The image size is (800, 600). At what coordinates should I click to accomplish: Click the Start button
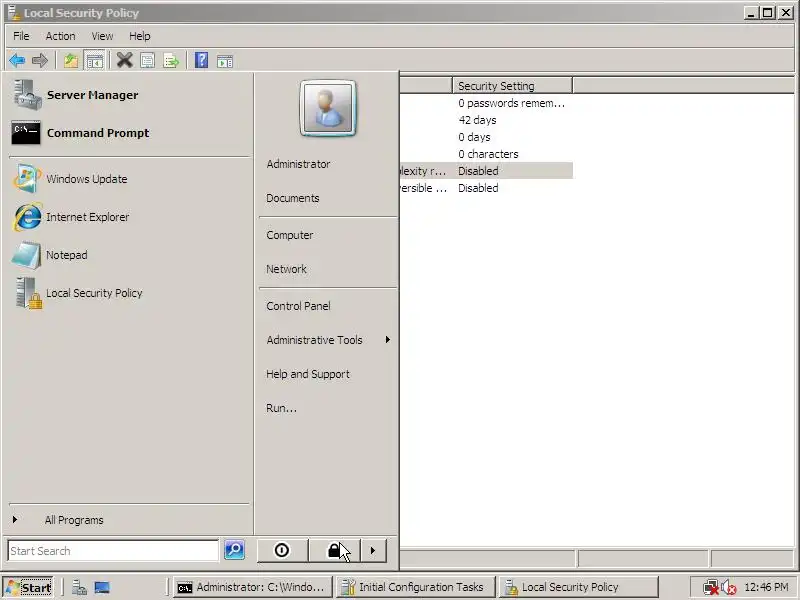point(29,588)
